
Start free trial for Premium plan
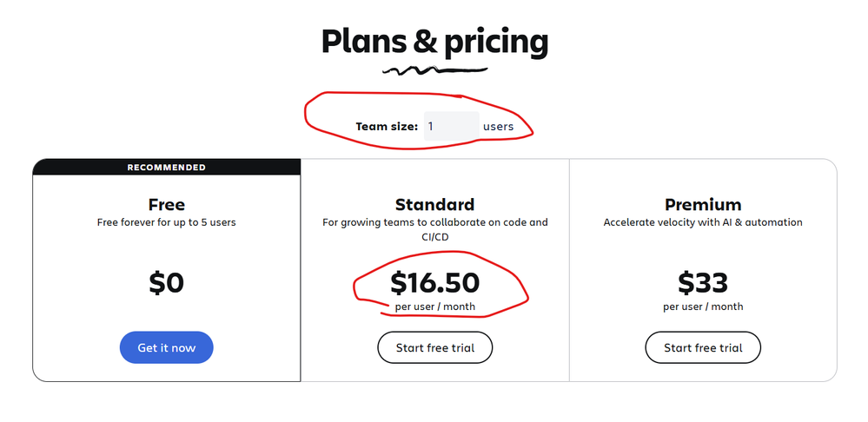pos(703,347)
